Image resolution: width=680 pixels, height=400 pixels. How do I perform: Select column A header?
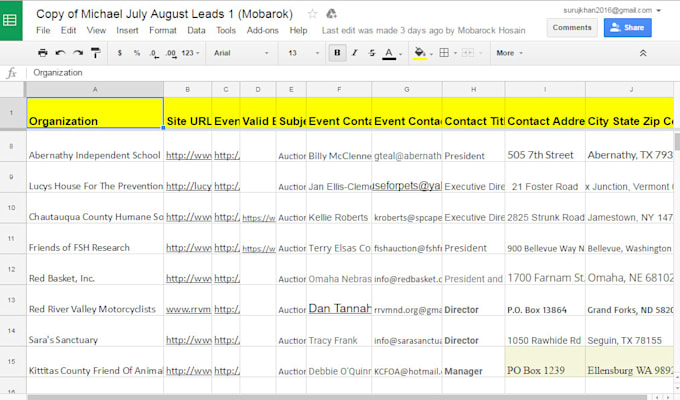coord(95,89)
